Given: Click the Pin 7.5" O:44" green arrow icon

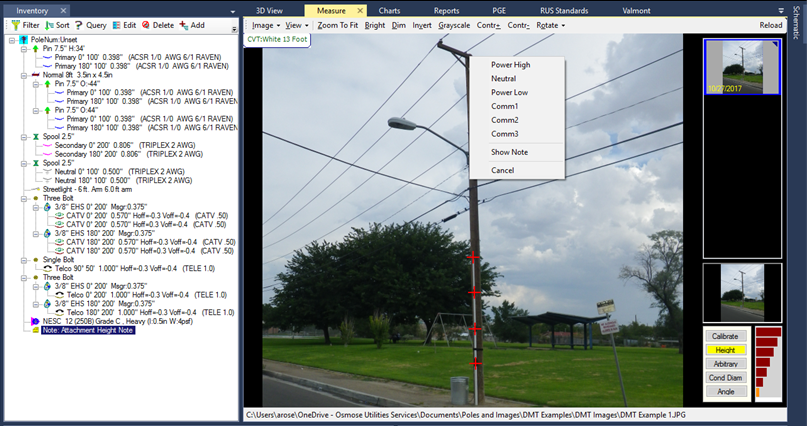Looking at the screenshot, I should 47,110.
